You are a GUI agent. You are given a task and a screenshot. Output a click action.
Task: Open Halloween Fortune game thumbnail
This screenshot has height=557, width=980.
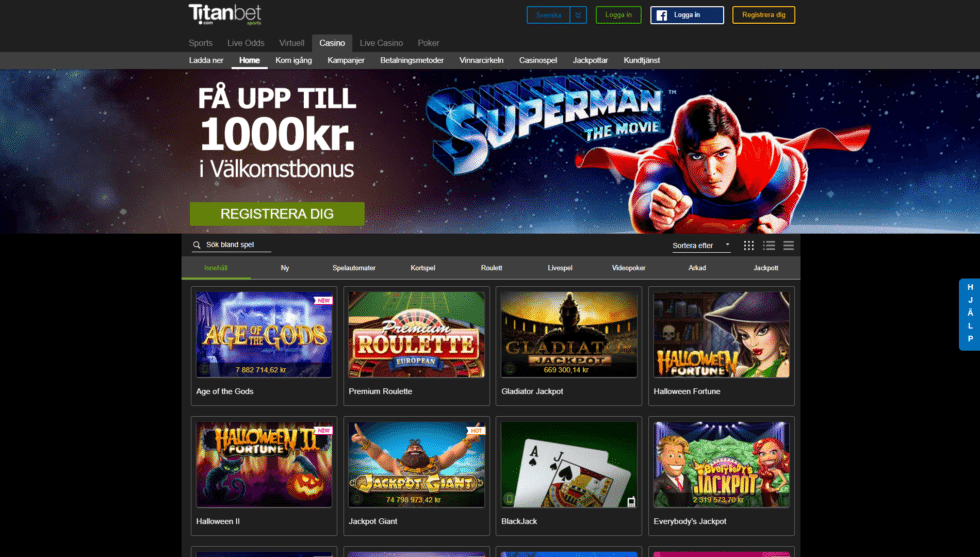(721, 334)
